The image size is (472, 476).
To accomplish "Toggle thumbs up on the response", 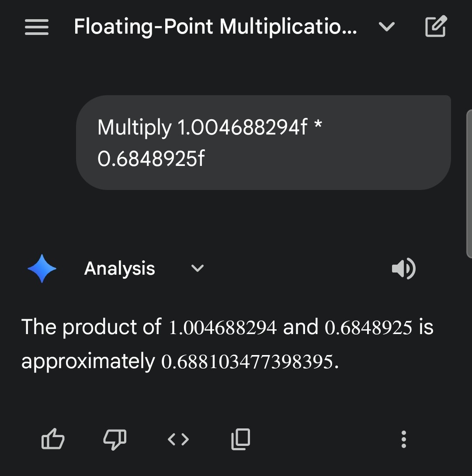I will tap(53, 439).
